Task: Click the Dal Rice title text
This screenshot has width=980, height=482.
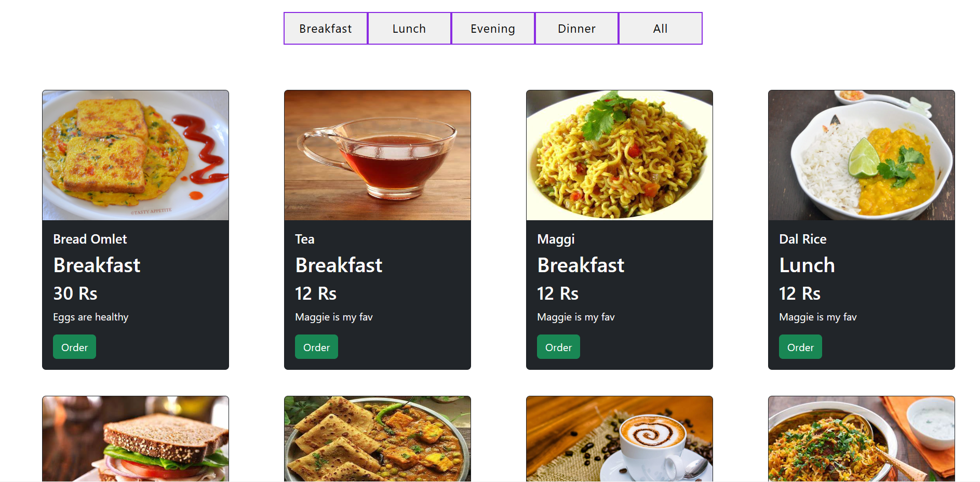Action: point(802,239)
